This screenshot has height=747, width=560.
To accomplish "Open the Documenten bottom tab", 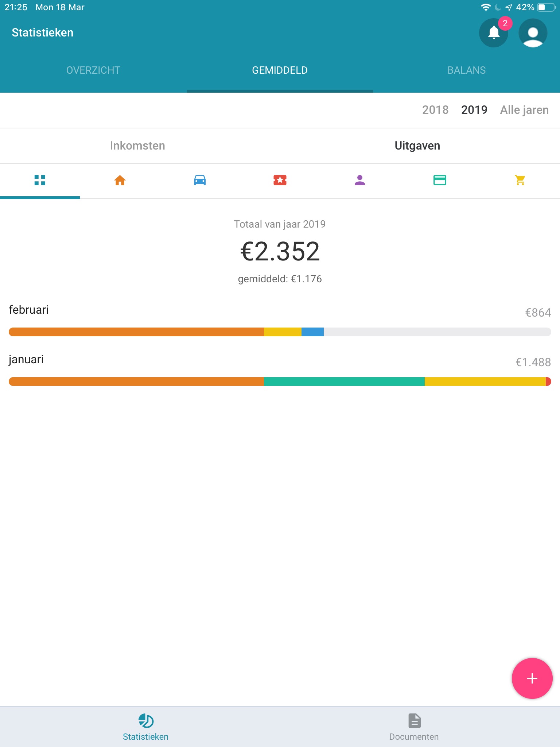I will pyautogui.click(x=414, y=727).
